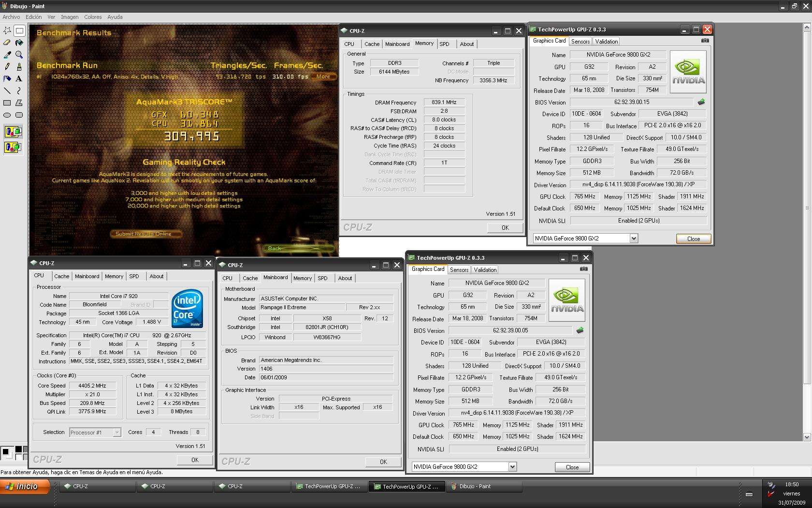Click NVIDIA logo in lower GPU-Z window

[567, 300]
